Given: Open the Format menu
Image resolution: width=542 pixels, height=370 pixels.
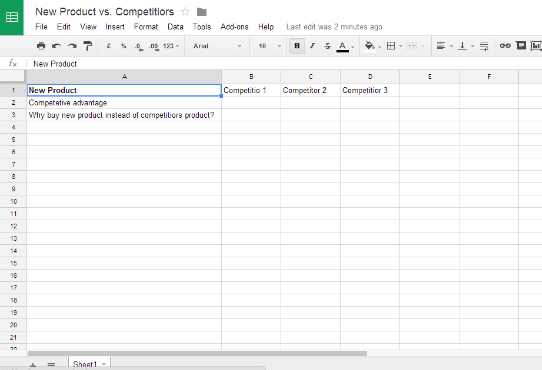Looking at the screenshot, I should click(146, 27).
